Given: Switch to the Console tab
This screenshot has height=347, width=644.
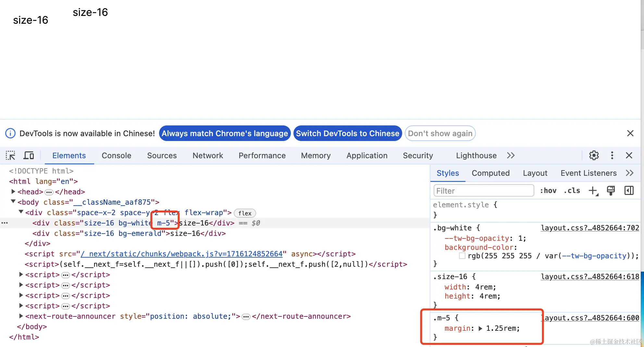Looking at the screenshot, I should tap(117, 156).
